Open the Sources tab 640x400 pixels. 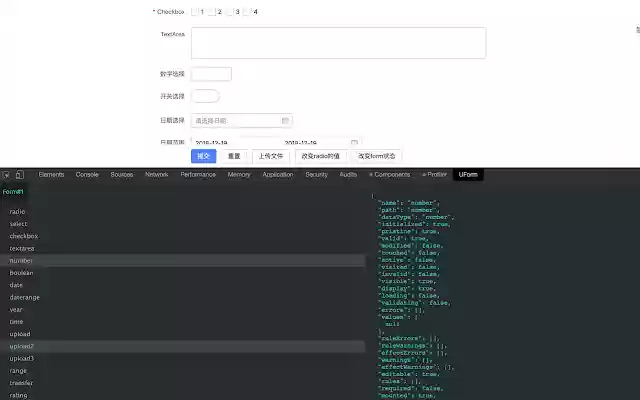[122, 175]
